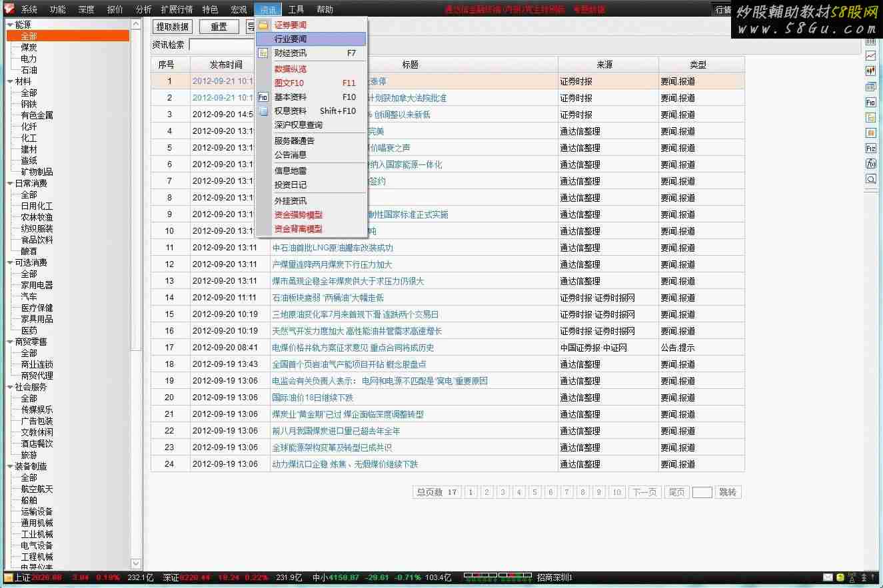Click the 来源 column header
883x588 pixels.
click(x=608, y=65)
